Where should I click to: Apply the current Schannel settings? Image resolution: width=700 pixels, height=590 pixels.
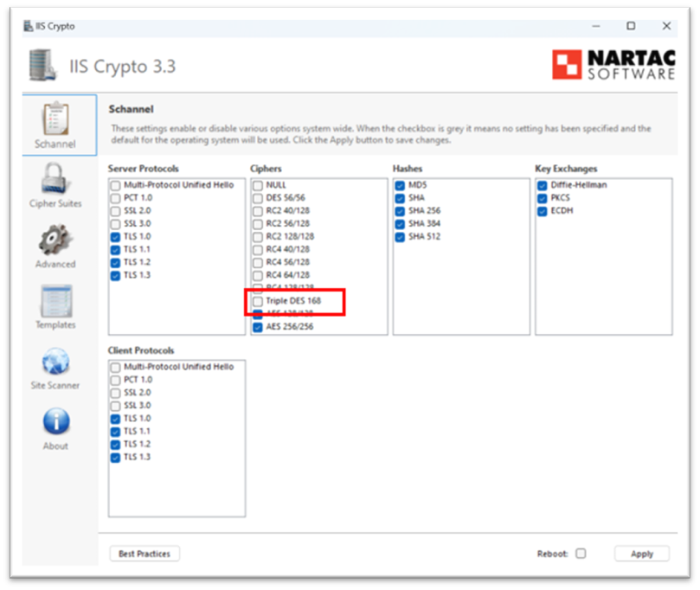tap(641, 554)
